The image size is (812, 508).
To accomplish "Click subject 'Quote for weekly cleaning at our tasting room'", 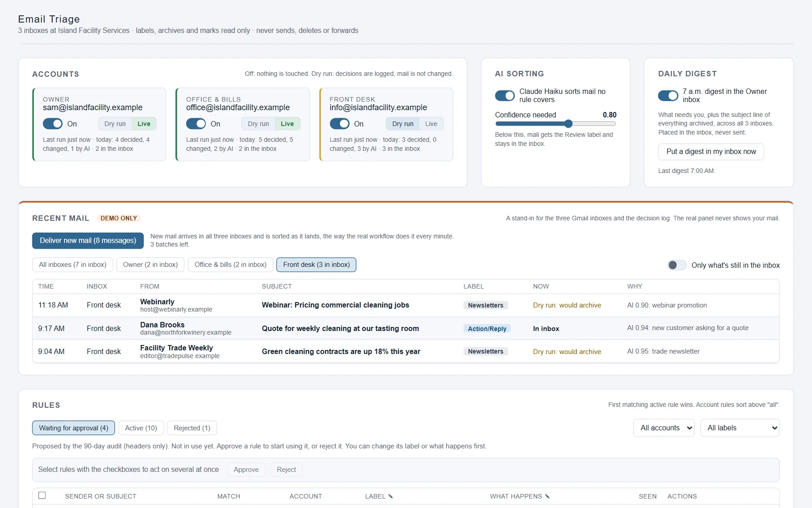I will (x=341, y=328).
